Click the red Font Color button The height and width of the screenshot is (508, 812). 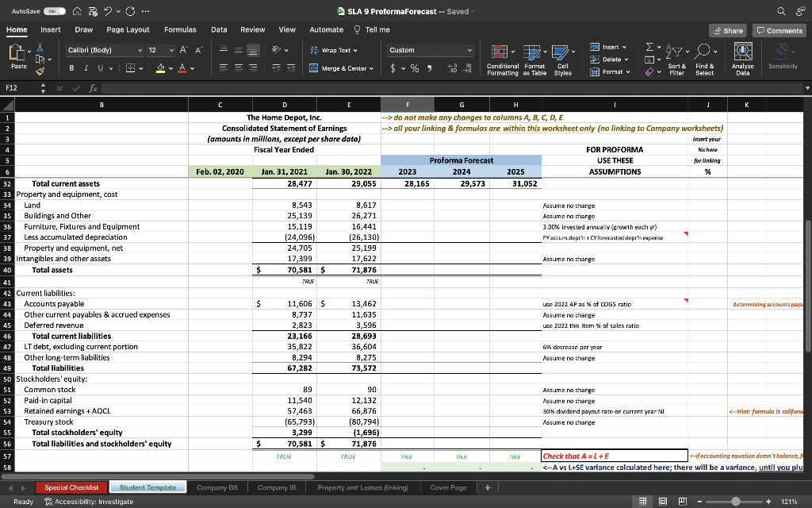coord(182,68)
